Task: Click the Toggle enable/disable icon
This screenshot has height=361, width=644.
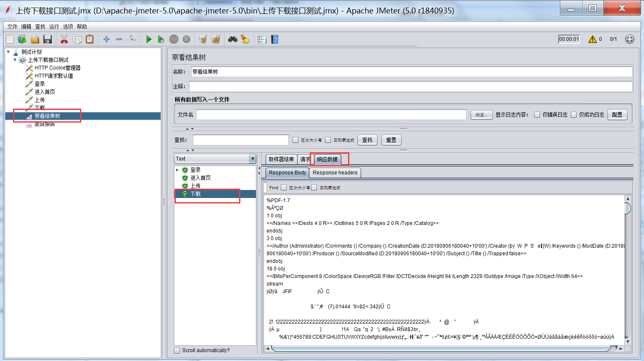Action: (x=132, y=39)
